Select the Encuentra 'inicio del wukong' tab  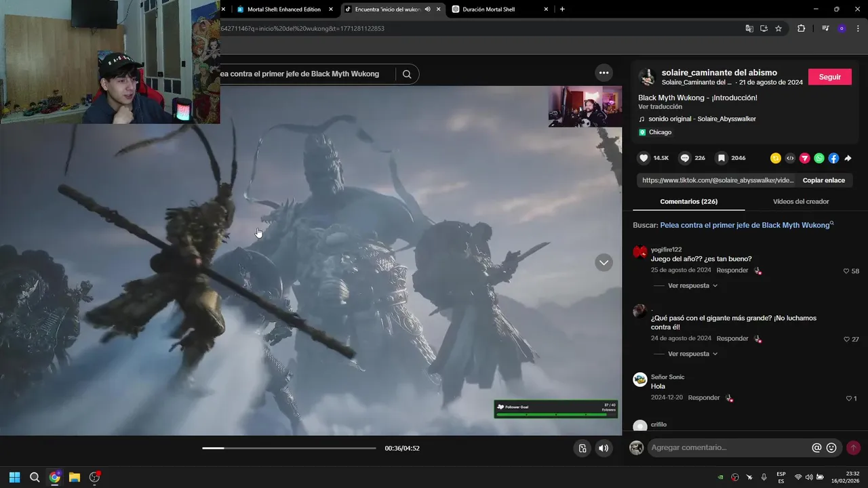coord(388,9)
